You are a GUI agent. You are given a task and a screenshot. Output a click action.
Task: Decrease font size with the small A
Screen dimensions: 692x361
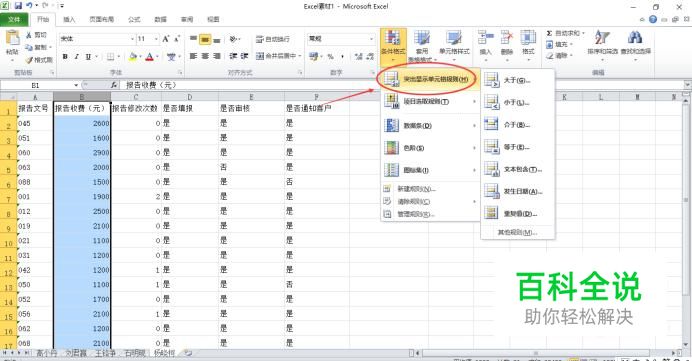(x=177, y=39)
